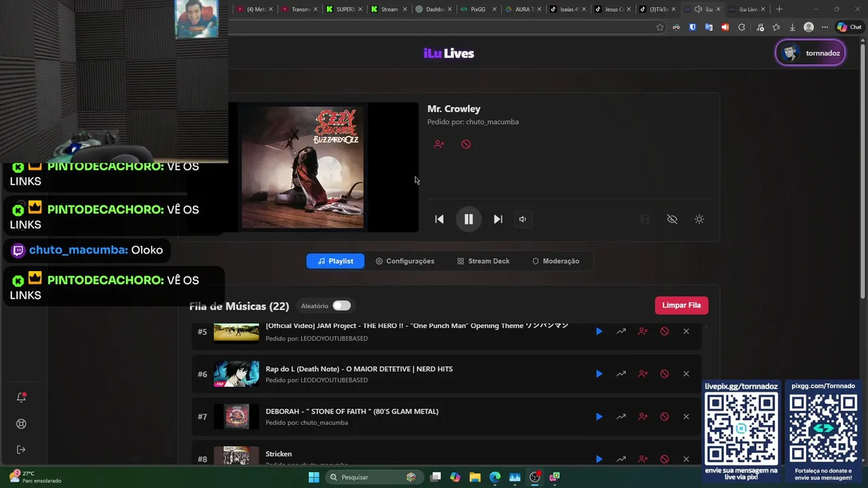Click DEBORAH Stone of Faith thumbnail
Viewport: 868px width, 488px height.
pos(237,417)
